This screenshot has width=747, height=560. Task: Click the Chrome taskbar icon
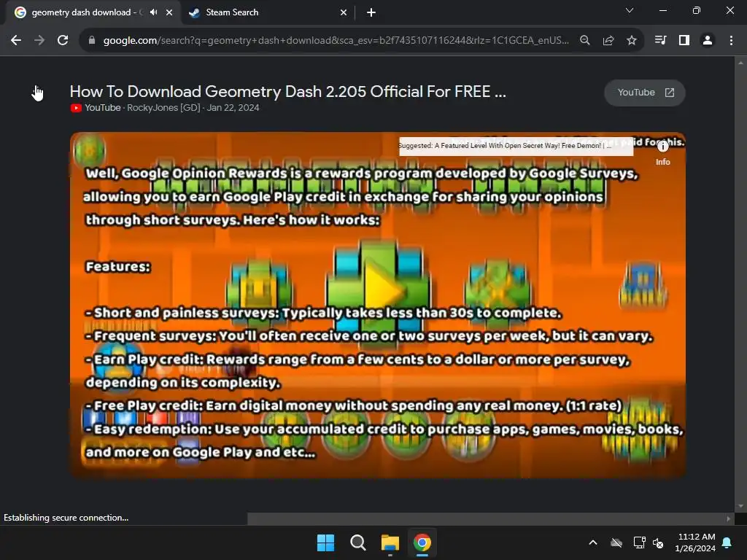pyautogui.click(x=422, y=542)
